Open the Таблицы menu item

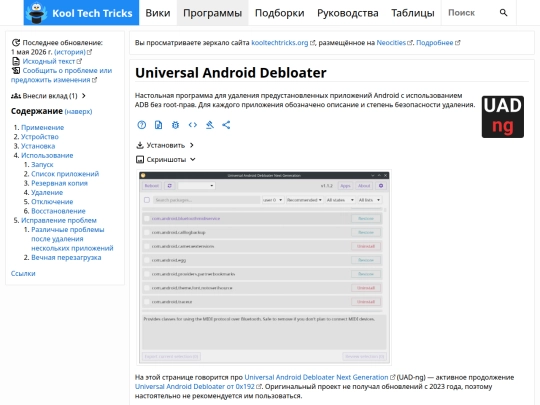413,13
